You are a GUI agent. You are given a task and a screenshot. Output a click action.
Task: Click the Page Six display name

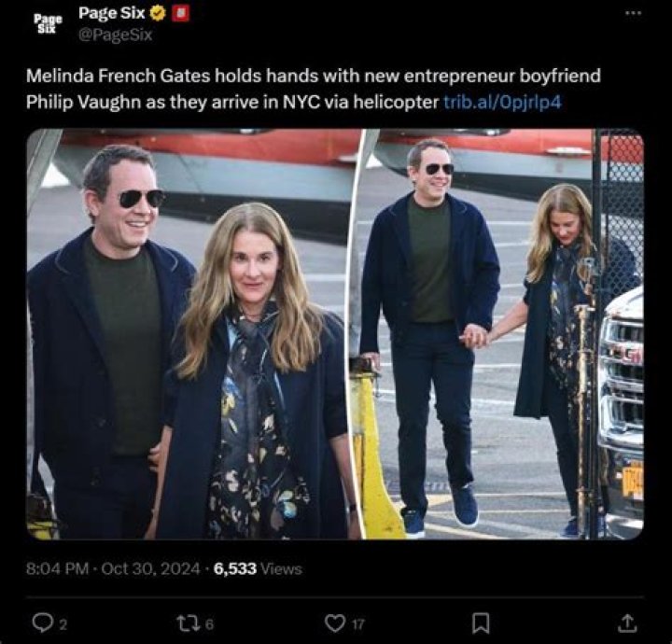pyautogui.click(x=111, y=14)
